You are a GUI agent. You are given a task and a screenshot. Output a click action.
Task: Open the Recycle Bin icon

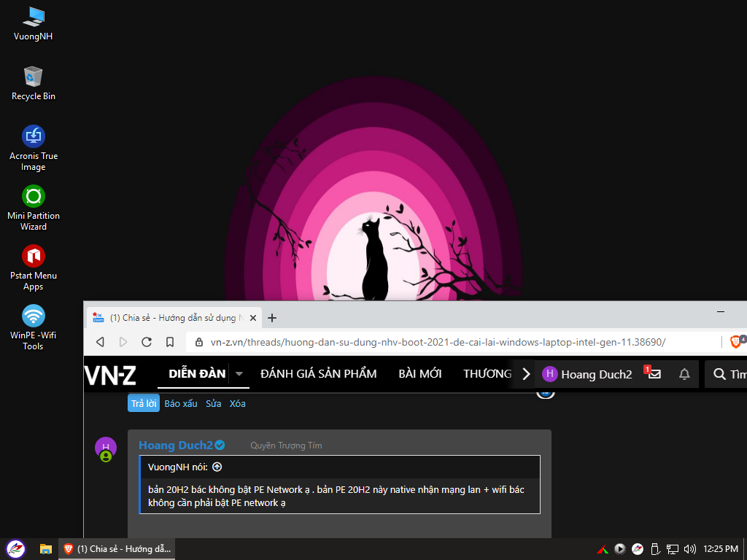click(x=33, y=83)
